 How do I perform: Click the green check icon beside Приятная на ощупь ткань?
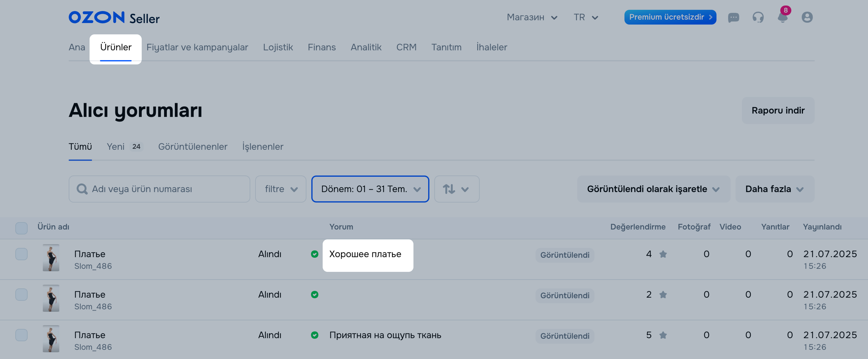pos(314,335)
